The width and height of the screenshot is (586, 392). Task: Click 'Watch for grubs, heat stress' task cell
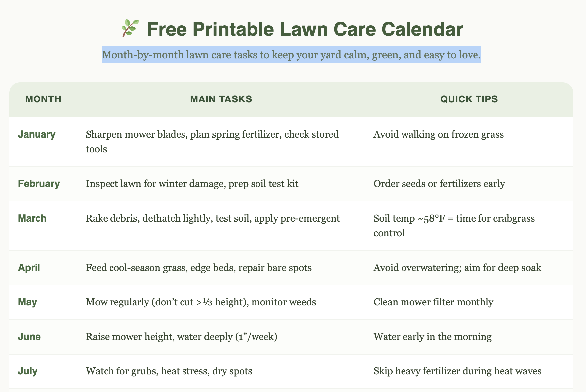point(169,371)
